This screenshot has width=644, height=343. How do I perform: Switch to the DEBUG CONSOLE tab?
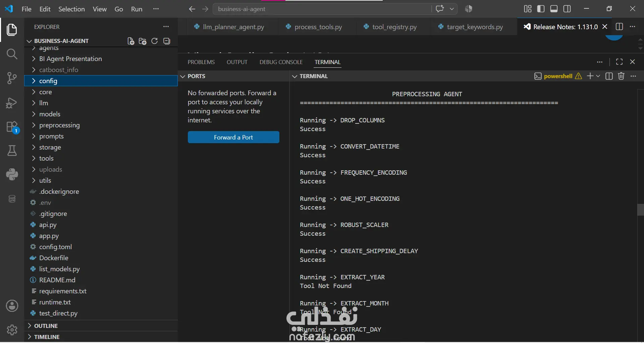point(281,62)
